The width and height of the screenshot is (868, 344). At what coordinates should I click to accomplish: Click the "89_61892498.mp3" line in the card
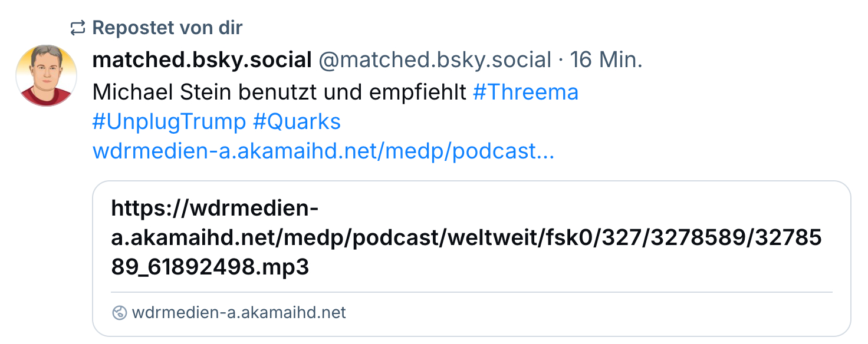pos(210,267)
